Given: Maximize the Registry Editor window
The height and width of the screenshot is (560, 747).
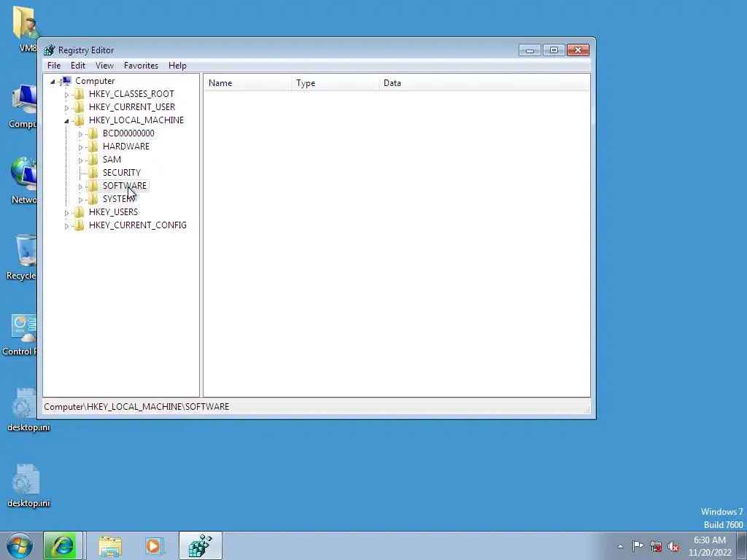Looking at the screenshot, I should click(554, 50).
